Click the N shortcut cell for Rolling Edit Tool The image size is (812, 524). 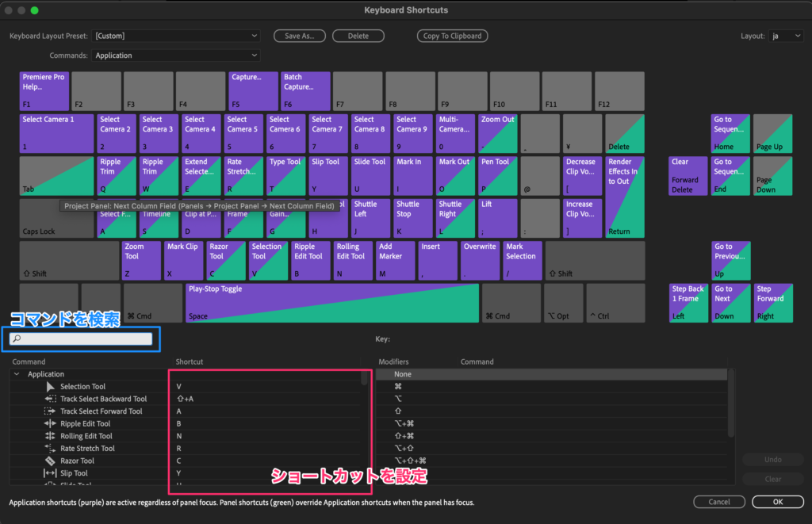[x=265, y=436]
